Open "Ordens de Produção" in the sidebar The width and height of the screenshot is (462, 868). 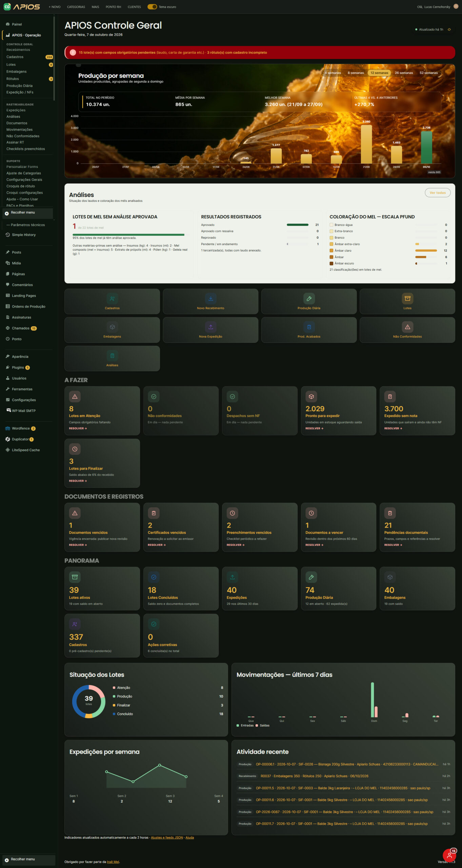[28, 307]
